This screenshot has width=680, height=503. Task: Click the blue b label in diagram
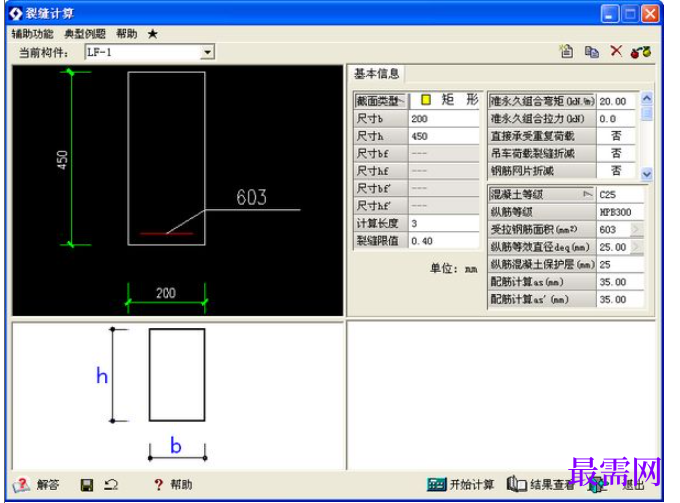click(x=176, y=445)
